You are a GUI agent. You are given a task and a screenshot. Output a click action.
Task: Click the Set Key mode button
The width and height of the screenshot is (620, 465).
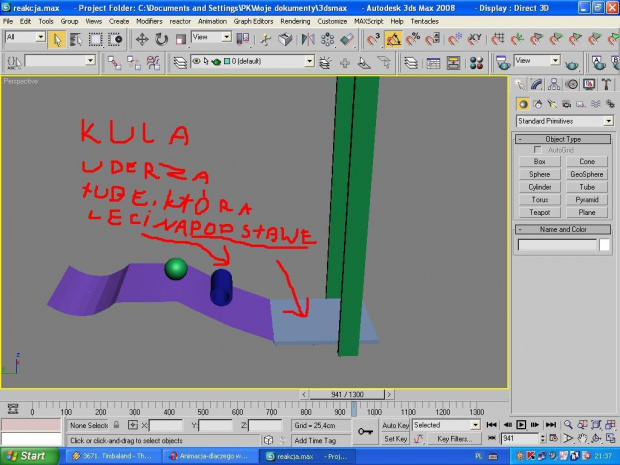click(395, 439)
